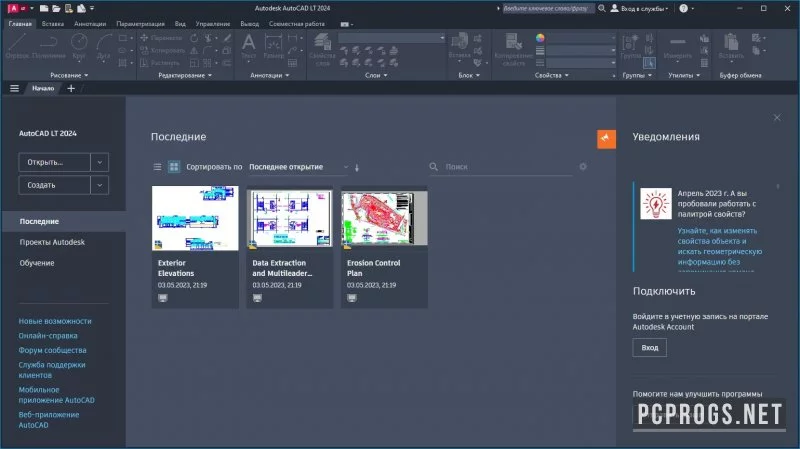Click the Создать button

pyautogui.click(x=55, y=185)
